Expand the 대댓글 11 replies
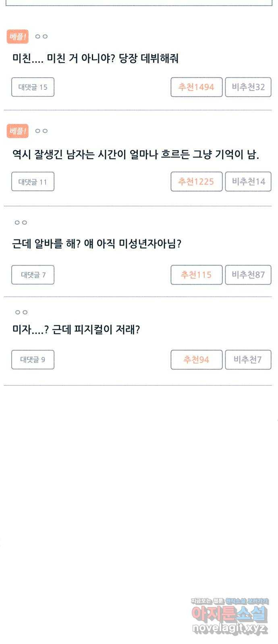The width and height of the screenshot is (278, 644). pos(33,182)
